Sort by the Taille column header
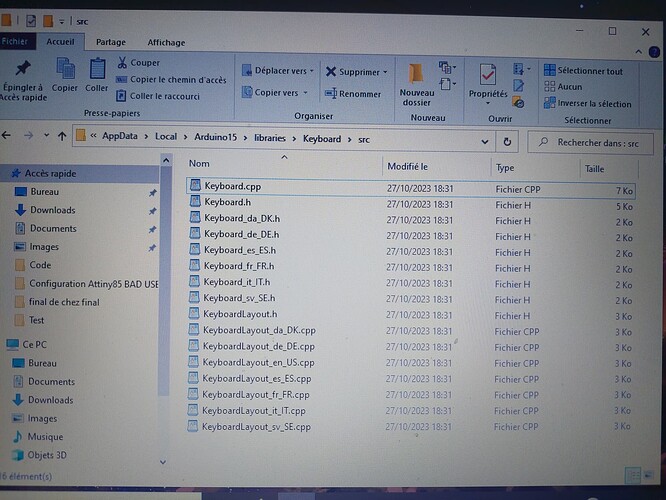 pyautogui.click(x=594, y=169)
